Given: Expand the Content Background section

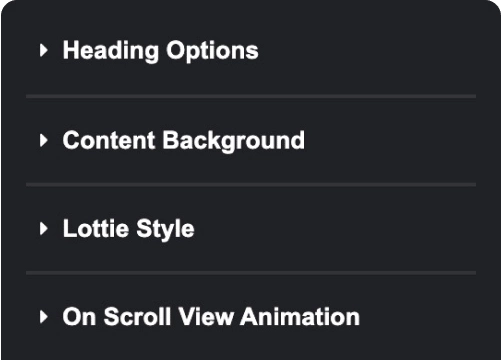Looking at the screenshot, I should (x=251, y=140).
